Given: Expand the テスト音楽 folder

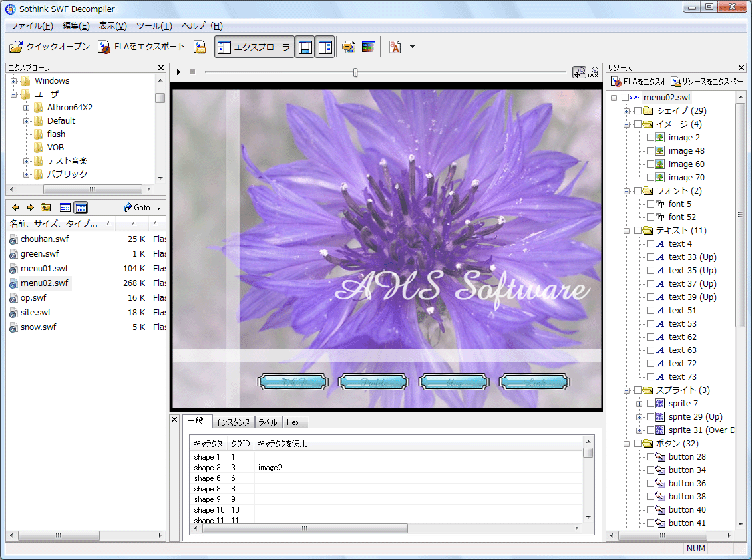Looking at the screenshot, I should (x=27, y=161).
